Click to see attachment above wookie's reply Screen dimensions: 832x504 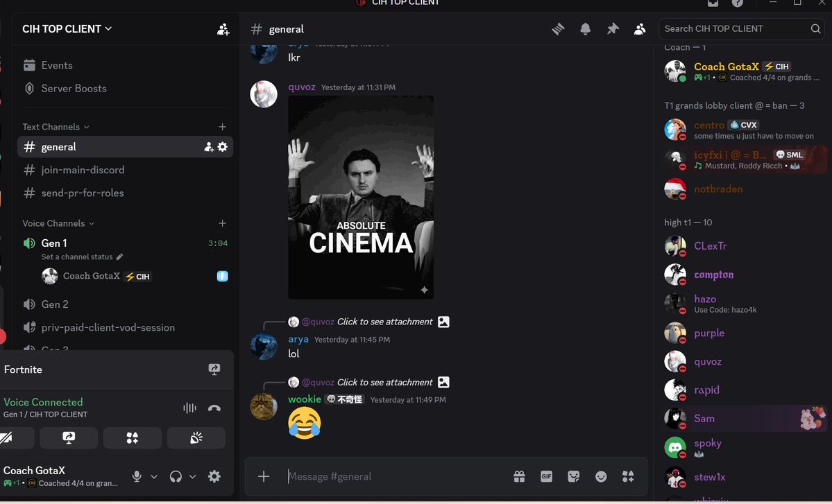tap(384, 382)
